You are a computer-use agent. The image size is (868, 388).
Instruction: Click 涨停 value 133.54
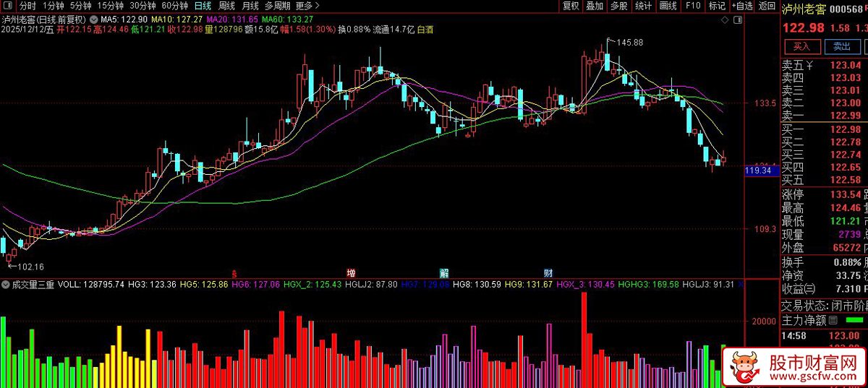[x=845, y=194]
